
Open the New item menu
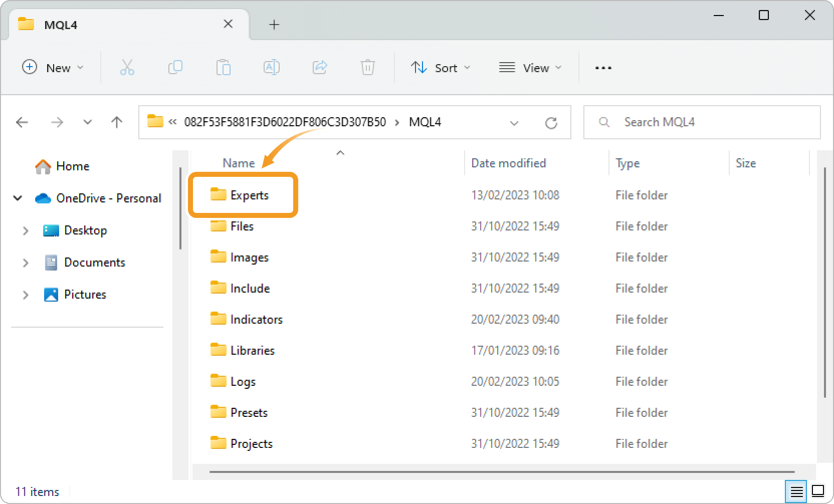pyautogui.click(x=53, y=68)
